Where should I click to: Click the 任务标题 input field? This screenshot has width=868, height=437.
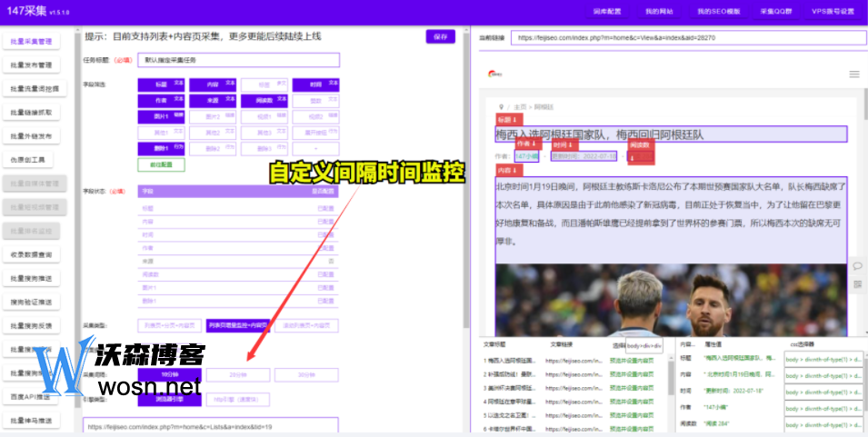pyautogui.click(x=238, y=60)
